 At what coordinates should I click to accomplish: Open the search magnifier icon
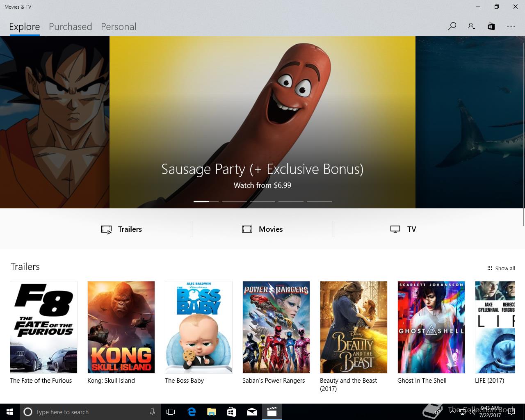click(x=452, y=26)
